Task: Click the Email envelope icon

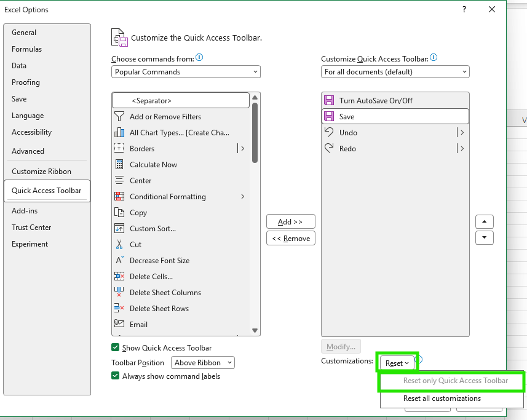Action: (x=119, y=324)
